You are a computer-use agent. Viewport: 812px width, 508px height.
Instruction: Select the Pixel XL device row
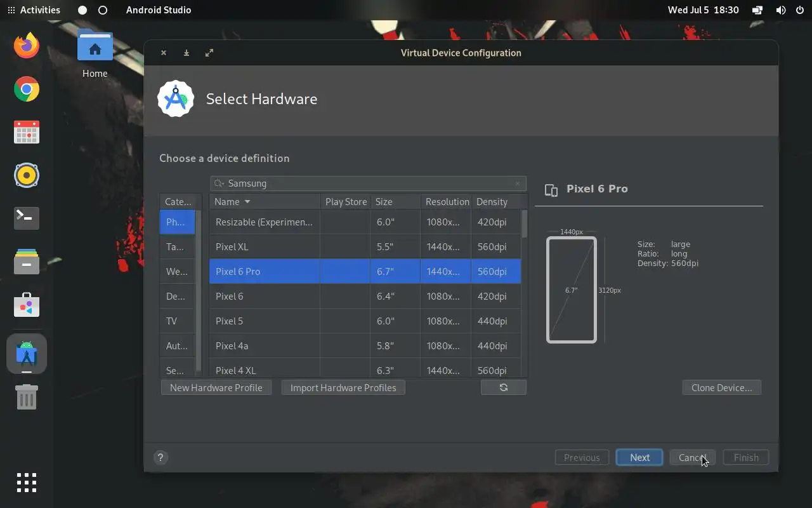[365, 246]
